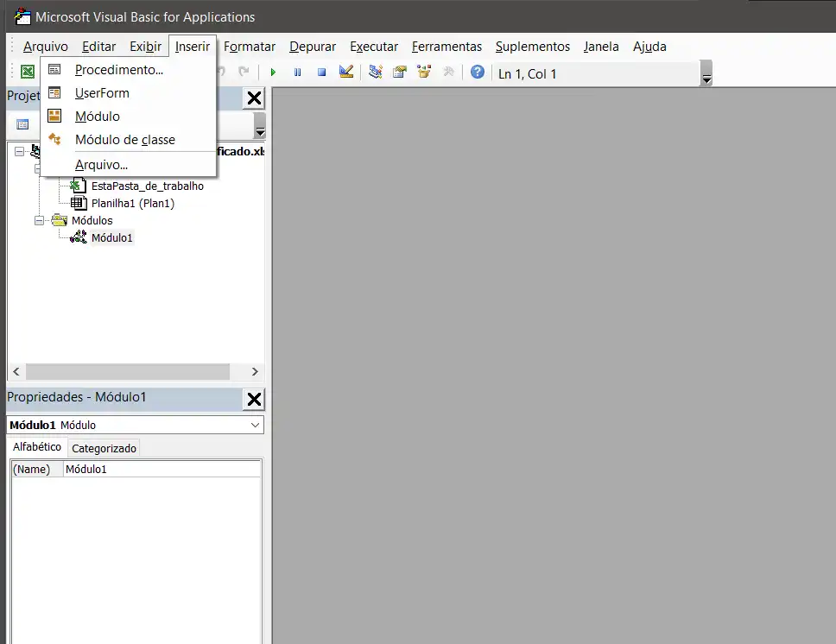Toggle Design Mode icon in toolbar

346,73
